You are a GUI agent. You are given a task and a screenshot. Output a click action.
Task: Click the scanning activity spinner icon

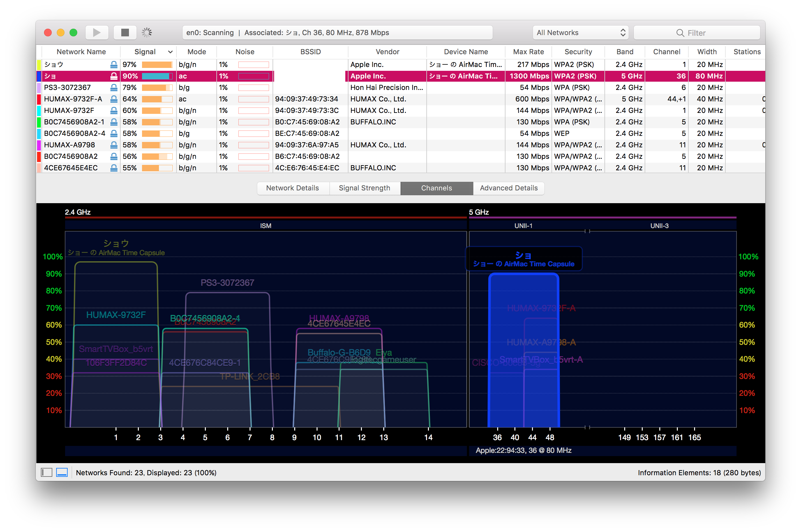click(x=147, y=33)
